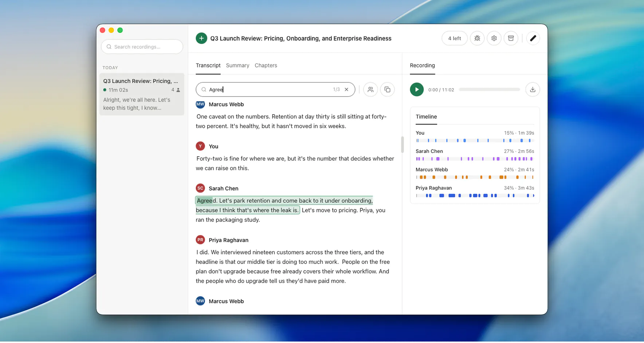Click the You speaker timeline track
Screen dimensions: 644x343
click(x=475, y=141)
